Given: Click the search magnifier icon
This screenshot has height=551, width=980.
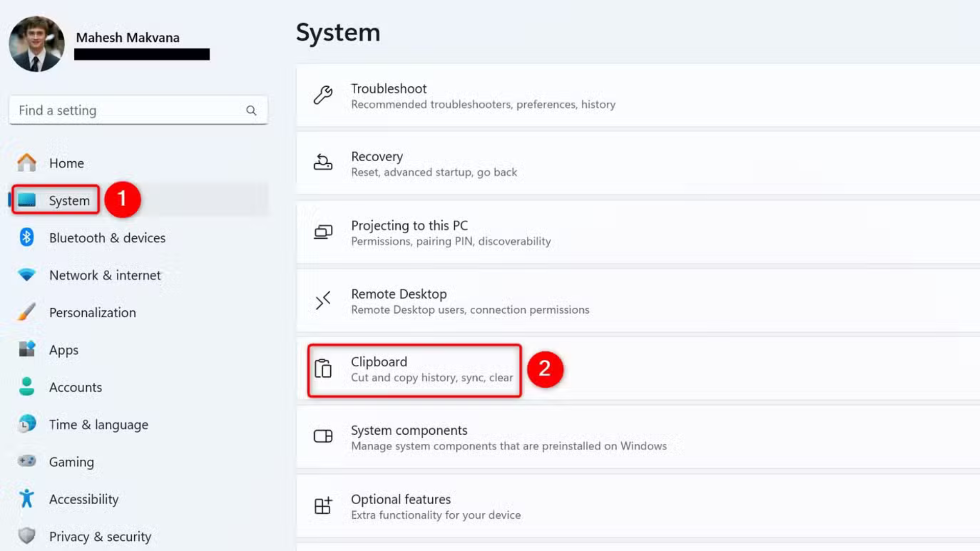Looking at the screenshot, I should click(251, 110).
